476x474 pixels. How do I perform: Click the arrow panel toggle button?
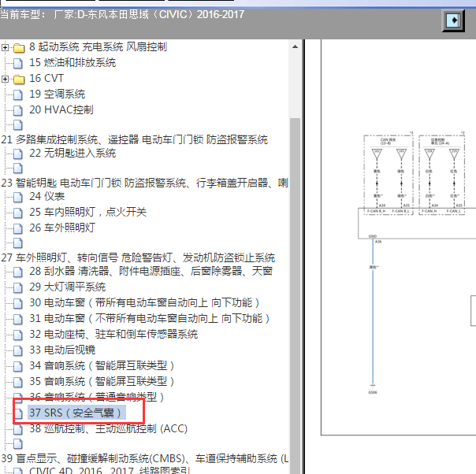453,20
